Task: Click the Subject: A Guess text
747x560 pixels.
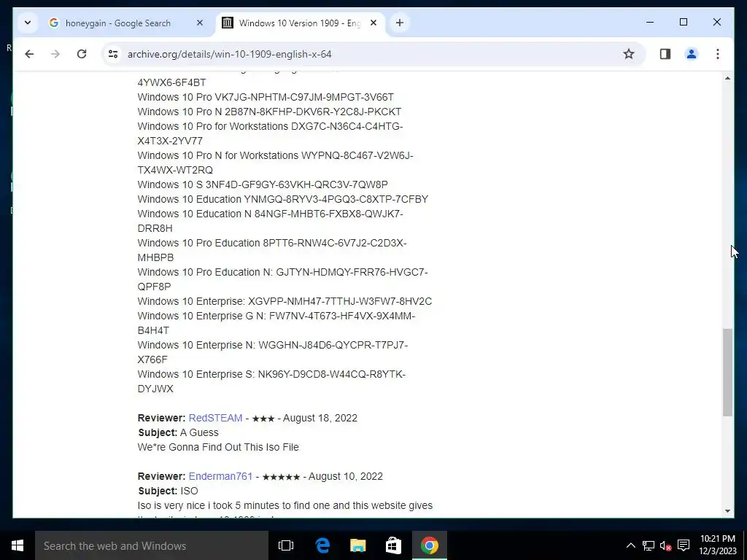Action: pos(178,433)
